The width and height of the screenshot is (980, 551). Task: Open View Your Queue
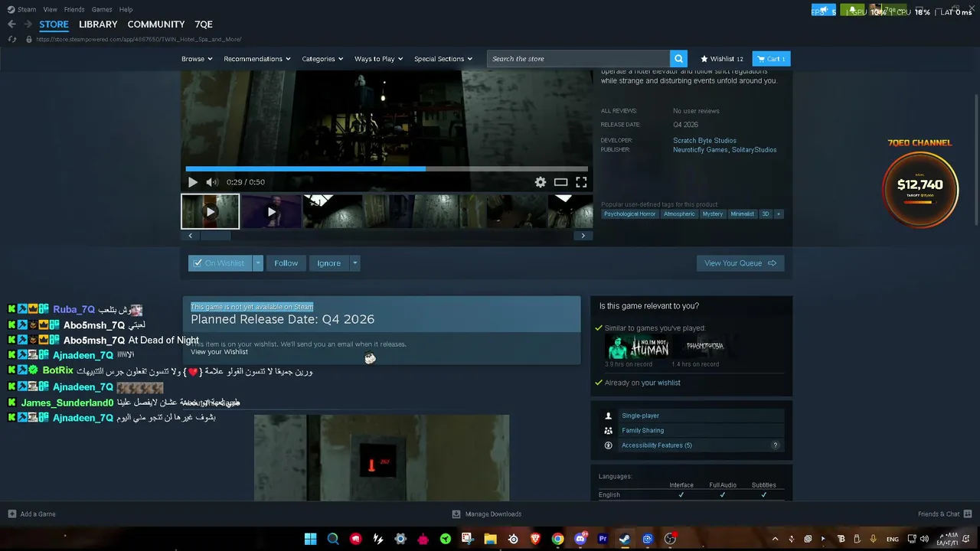tap(740, 263)
